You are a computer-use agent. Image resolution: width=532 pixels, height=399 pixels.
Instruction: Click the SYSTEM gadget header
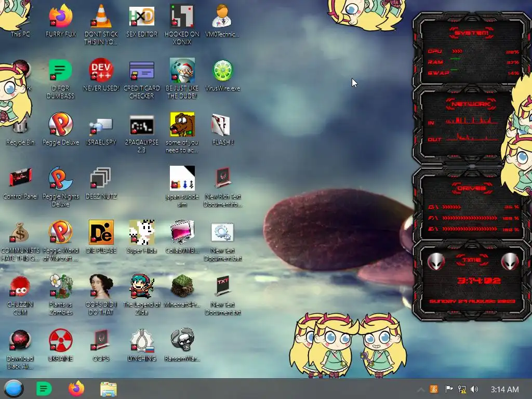coord(471,33)
